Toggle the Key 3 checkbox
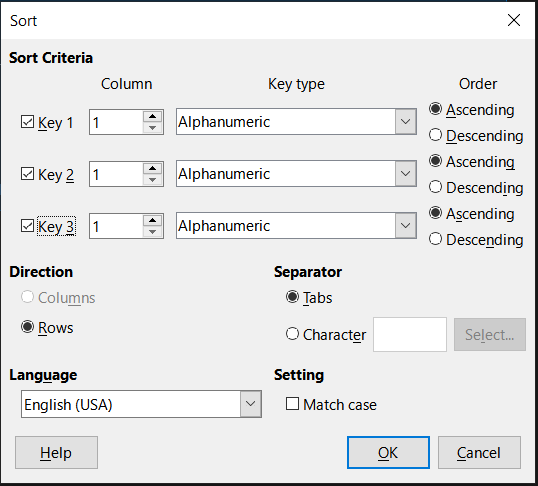 [27, 226]
